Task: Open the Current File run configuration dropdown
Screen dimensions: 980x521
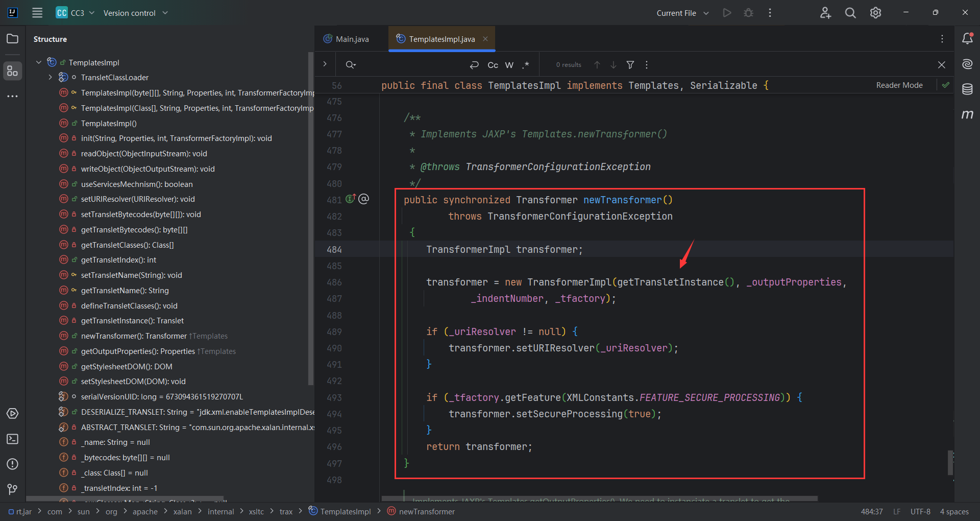Action: pyautogui.click(x=682, y=13)
